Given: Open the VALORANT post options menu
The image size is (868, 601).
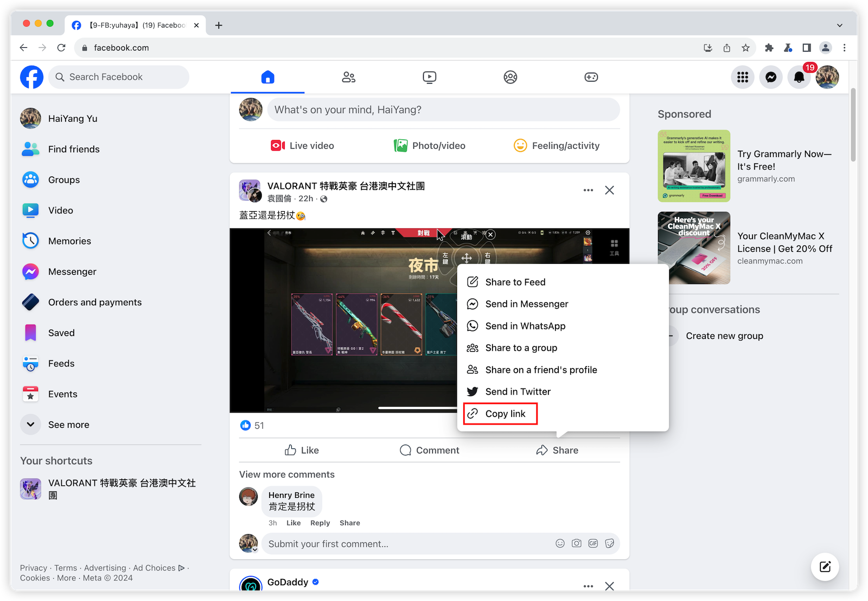Looking at the screenshot, I should pyautogui.click(x=588, y=190).
